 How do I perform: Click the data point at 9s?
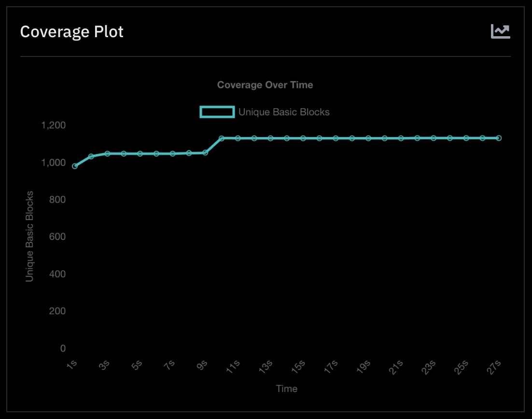click(205, 153)
